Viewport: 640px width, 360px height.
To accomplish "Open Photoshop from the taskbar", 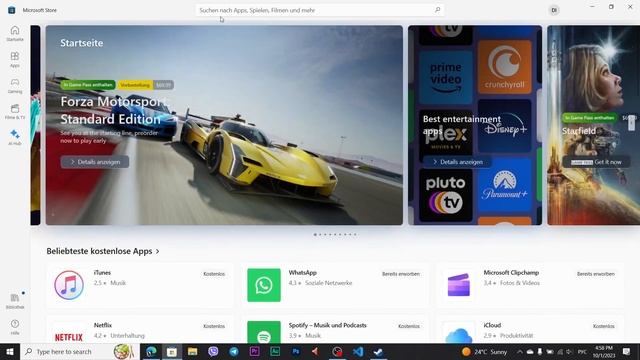I will coord(296,351).
